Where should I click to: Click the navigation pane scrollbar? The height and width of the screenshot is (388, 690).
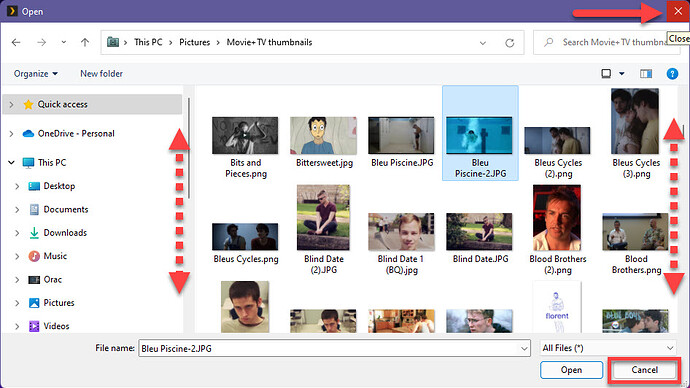[x=189, y=148]
